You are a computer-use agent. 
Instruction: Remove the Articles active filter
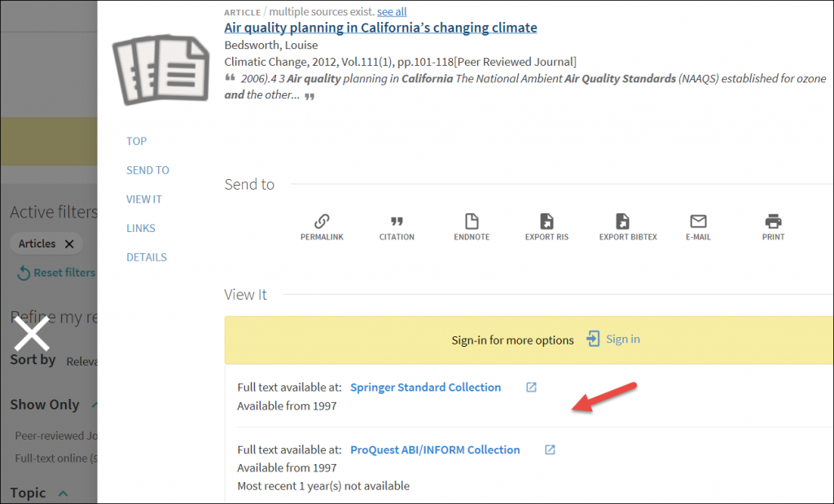(x=69, y=243)
